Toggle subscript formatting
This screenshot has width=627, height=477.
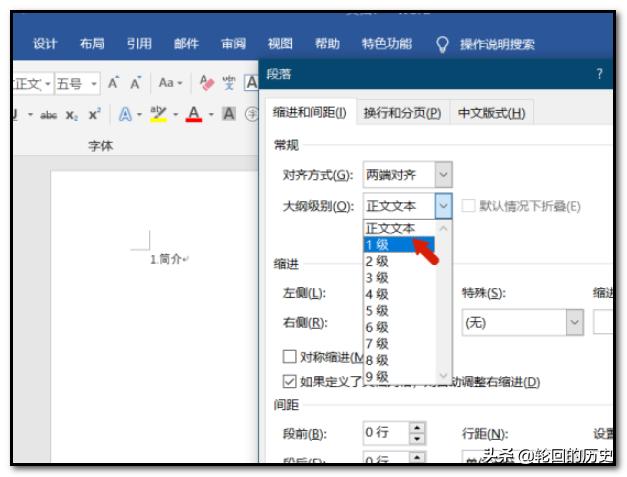point(74,114)
